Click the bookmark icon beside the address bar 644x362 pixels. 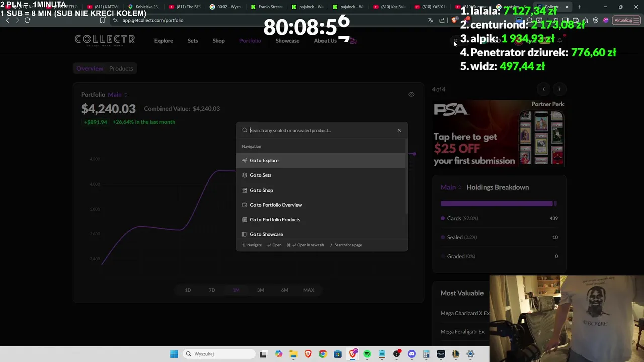pos(102,20)
